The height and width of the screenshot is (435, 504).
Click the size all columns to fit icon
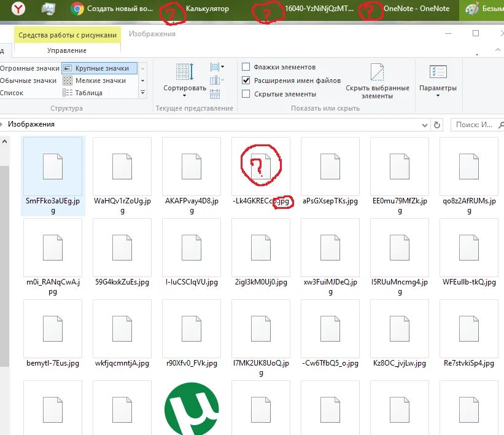[215, 93]
